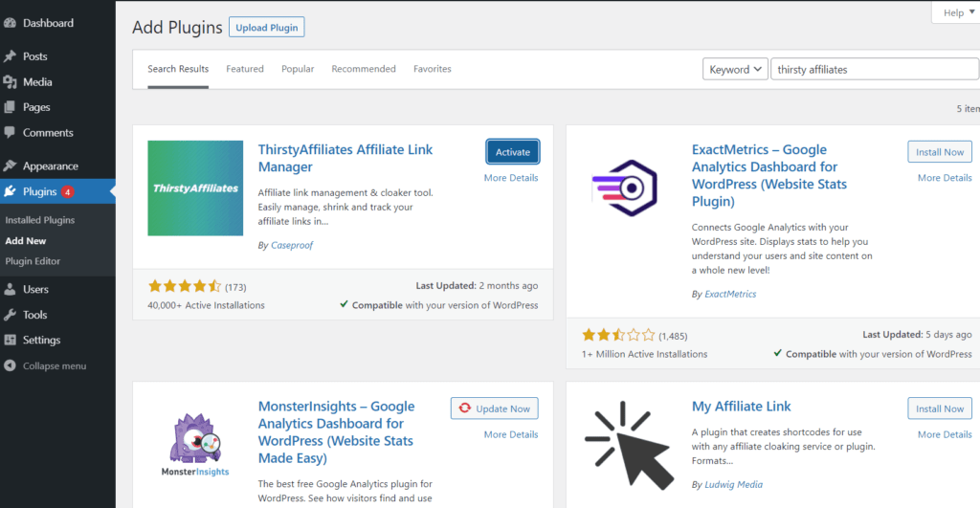
Task: Click the Media library icon
Action: [10, 82]
